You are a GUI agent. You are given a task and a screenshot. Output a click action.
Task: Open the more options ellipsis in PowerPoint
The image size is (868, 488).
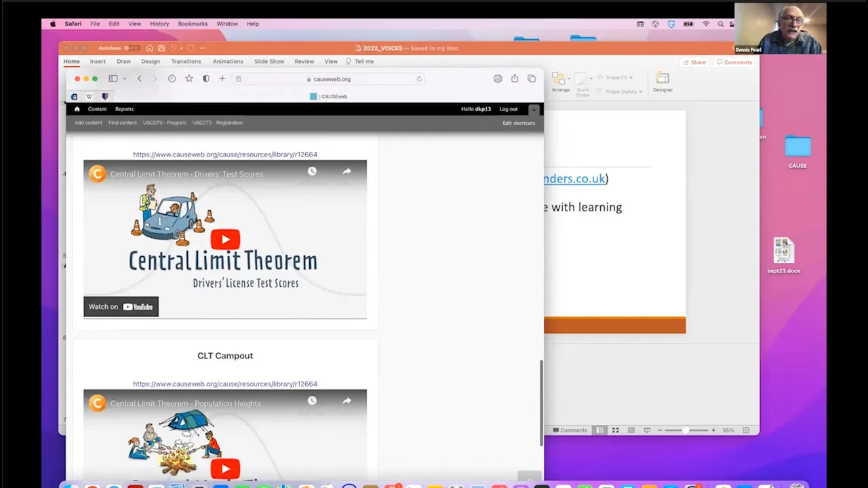[202, 48]
